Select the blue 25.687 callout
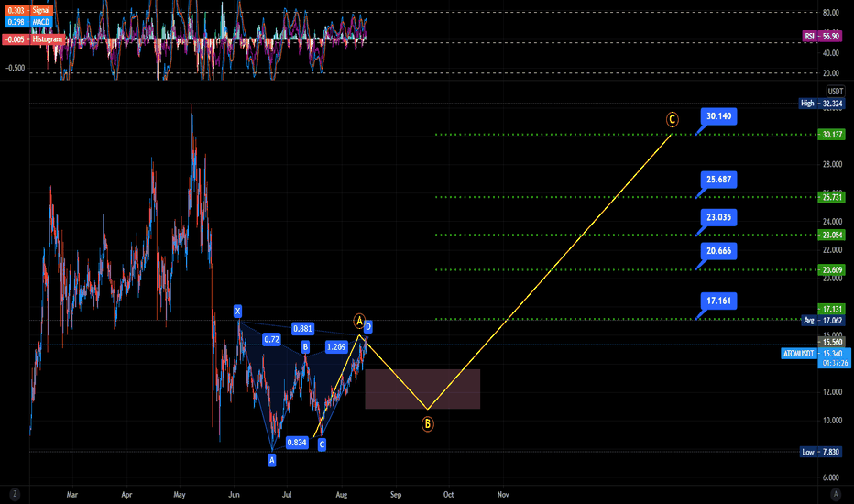This screenshot has height=504, width=854. pyautogui.click(x=718, y=180)
